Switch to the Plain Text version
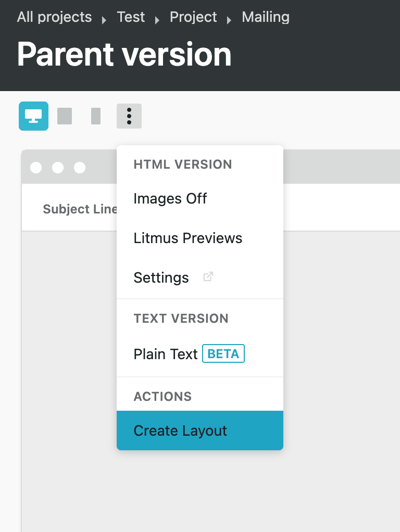The width and height of the screenshot is (400, 532). (x=165, y=353)
